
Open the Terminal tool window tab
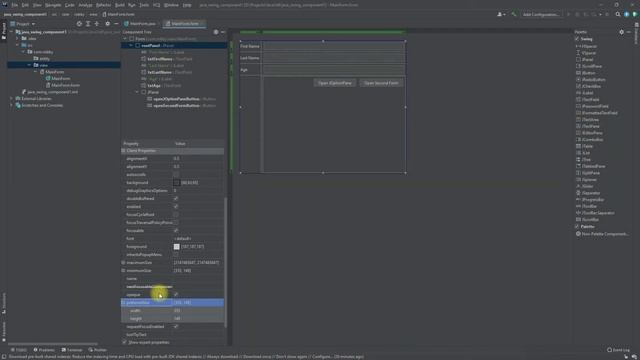click(72, 350)
